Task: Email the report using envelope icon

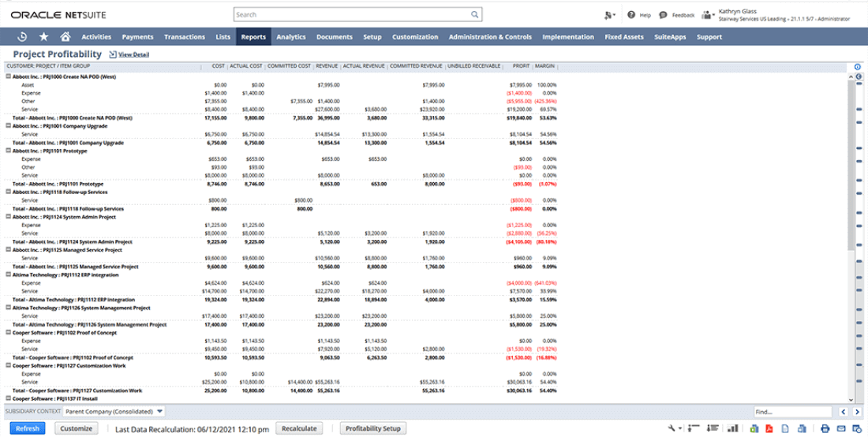Action: pyautogui.click(x=841, y=428)
